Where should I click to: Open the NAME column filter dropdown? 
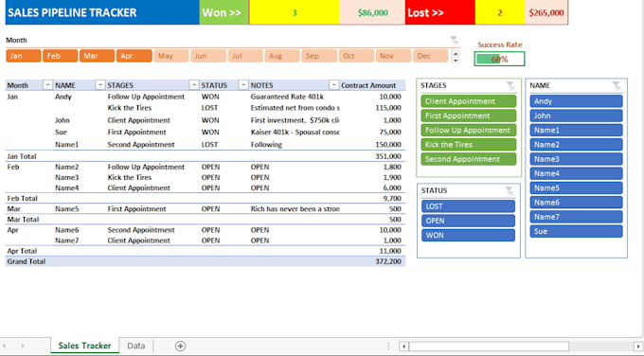pos(99,85)
